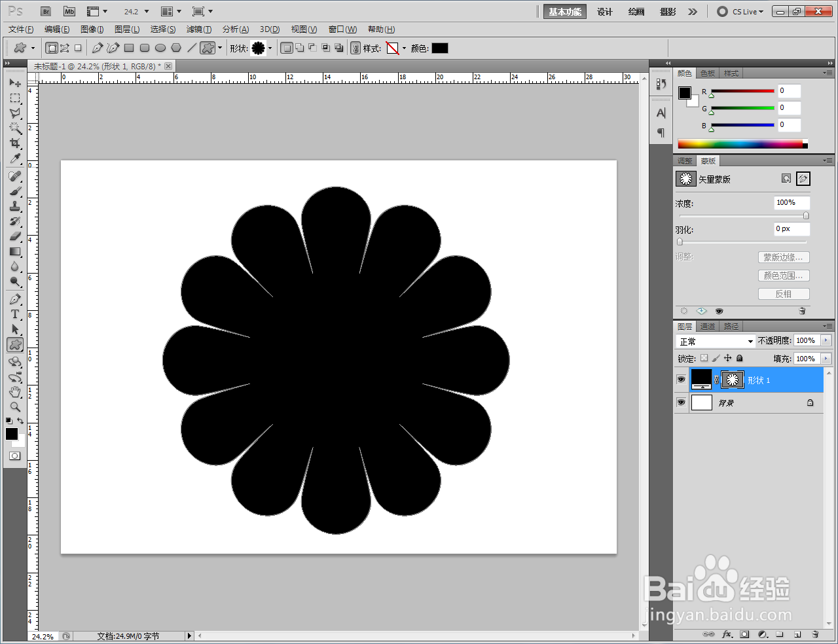Toggle lock transparent pixels option
The width and height of the screenshot is (838, 644).
click(704, 358)
